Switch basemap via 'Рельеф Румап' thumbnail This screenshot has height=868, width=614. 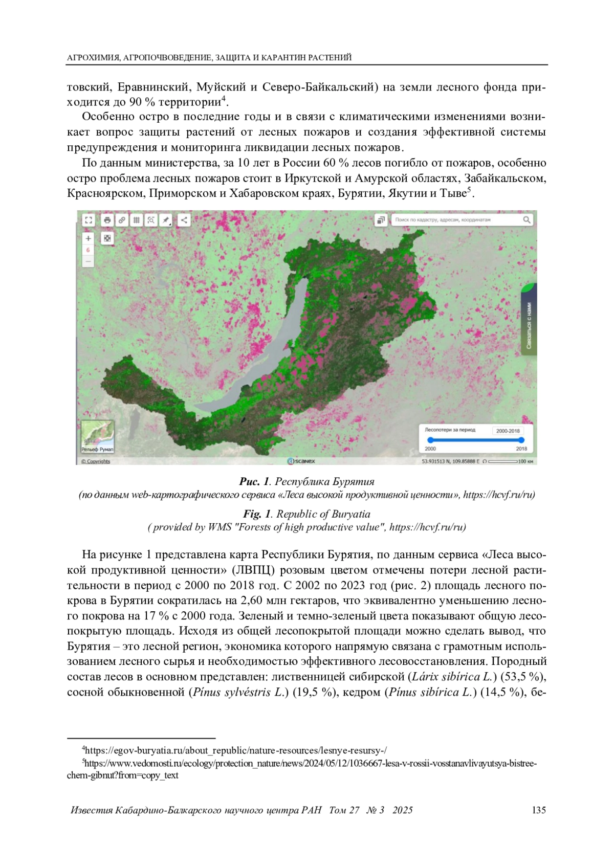tap(97, 436)
